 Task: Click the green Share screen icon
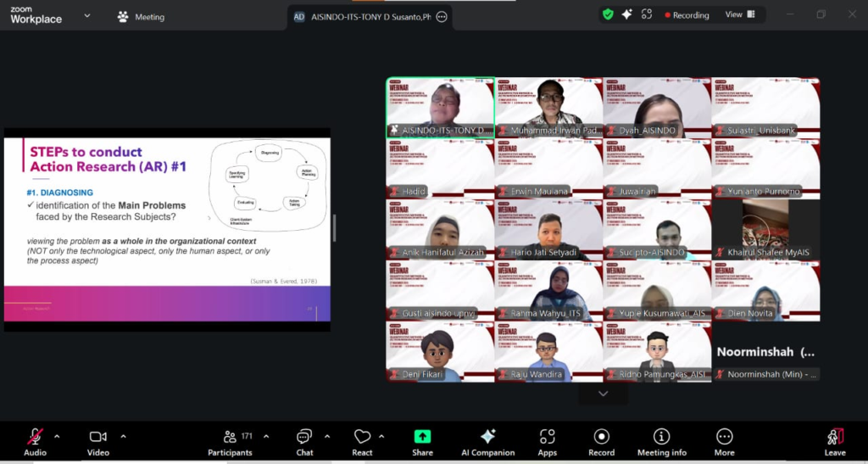click(x=422, y=437)
